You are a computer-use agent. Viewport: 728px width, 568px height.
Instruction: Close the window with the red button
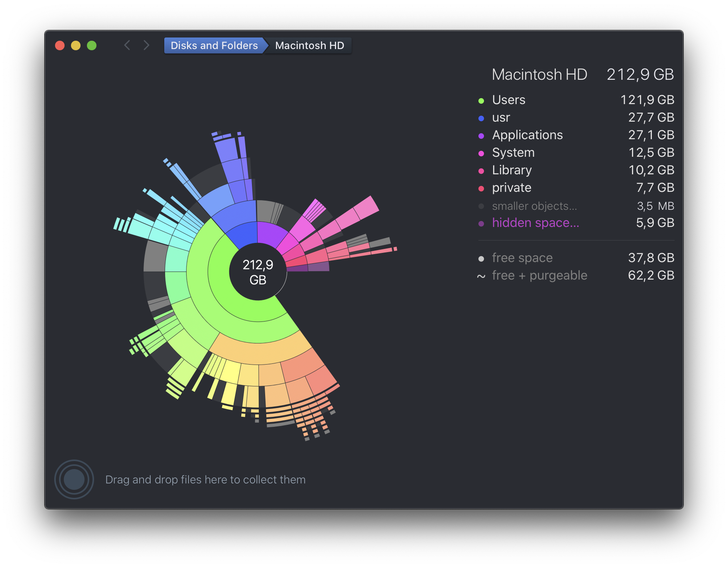(x=60, y=45)
